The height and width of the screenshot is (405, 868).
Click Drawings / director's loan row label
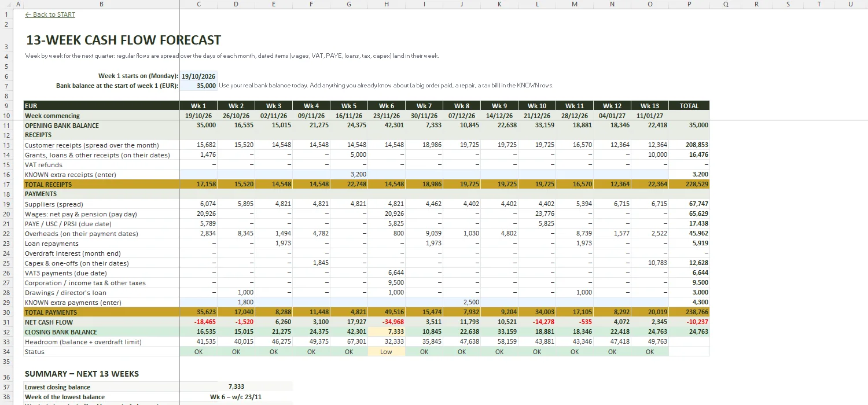pyautogui.click(x=65, y=293)
